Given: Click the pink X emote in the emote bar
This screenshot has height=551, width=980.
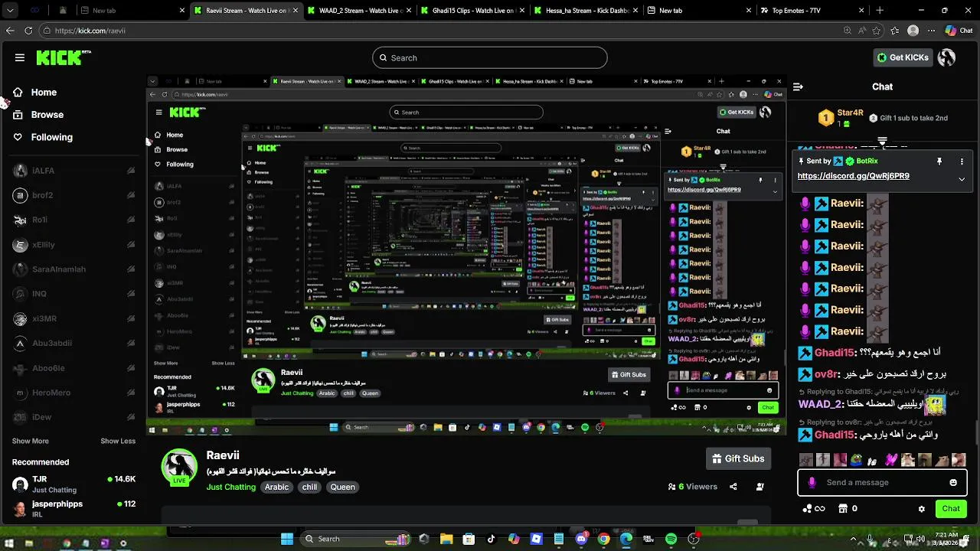Looking at the screenshot, I should (891, 460).
